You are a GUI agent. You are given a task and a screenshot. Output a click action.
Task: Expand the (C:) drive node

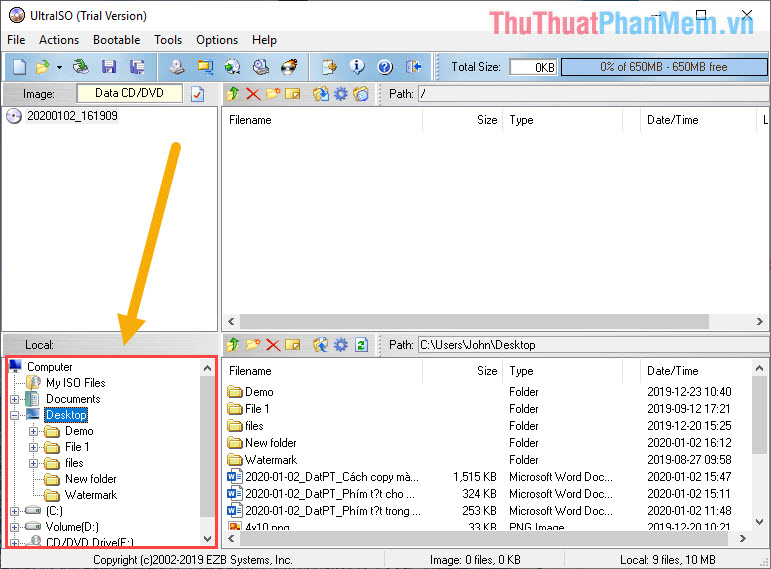[14, 511]
